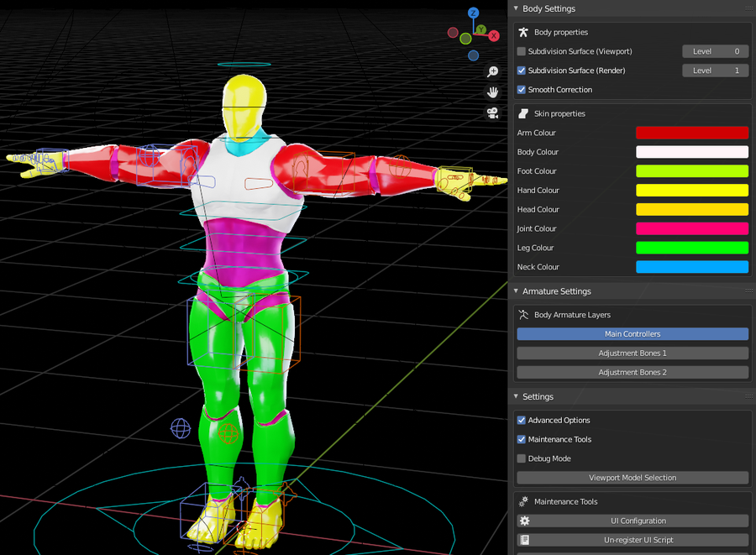The image size is (756, 555).
Task: Uncheck Smooth Correction
Action: click(x=521, y=90)
